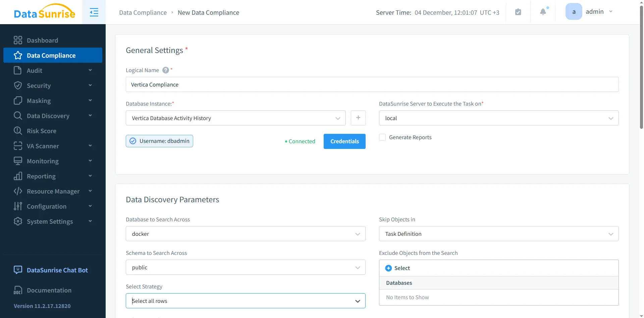Collapse the sidebar with the hamburger icon
Image resolution: width=644 pixels, height=318 pixels.
pyautogui.click(x=94, y=12)
